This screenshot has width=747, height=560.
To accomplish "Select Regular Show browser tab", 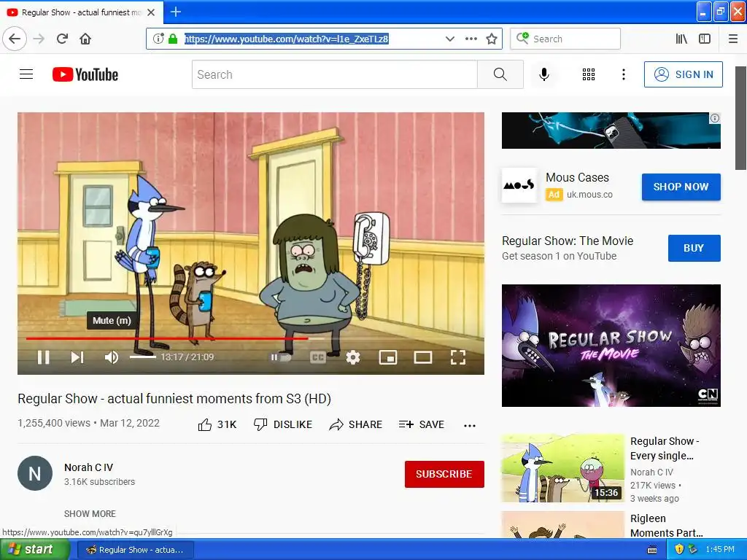I will pyautogui.click(x=82, y=12).
